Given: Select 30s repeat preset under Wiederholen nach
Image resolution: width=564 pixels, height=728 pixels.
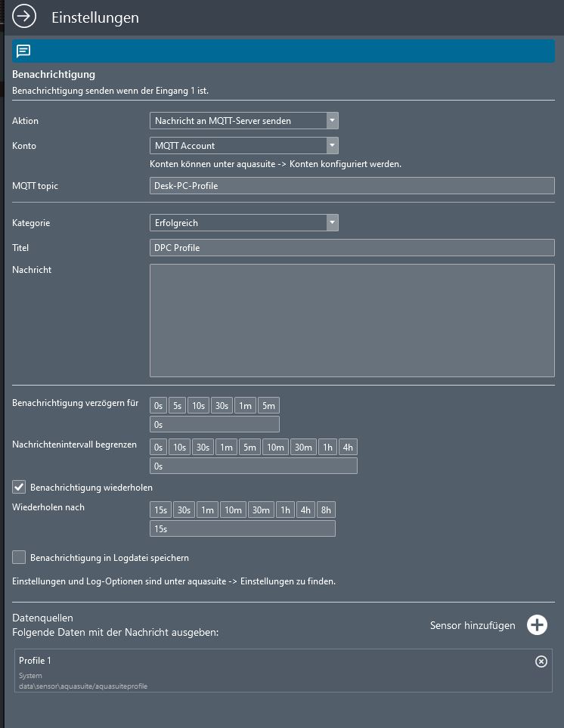Looking at the screenshot, I should coord(184,510).
